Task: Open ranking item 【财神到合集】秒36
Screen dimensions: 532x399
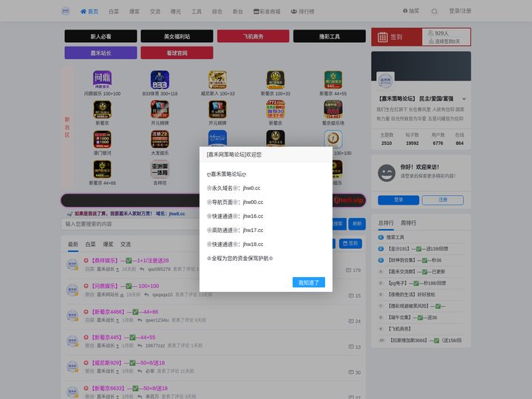Action: (415, 260)
